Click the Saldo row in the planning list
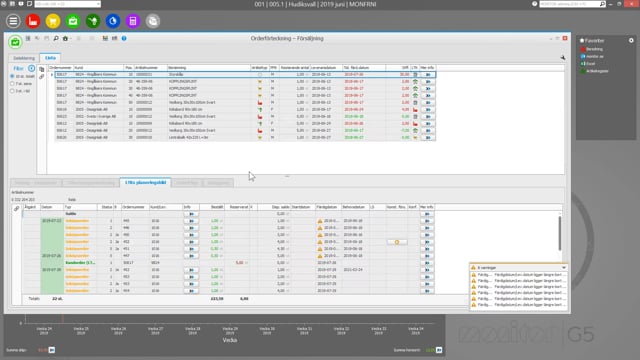Image resolution: width=640 pixels, height=360 pixels. 229,214
